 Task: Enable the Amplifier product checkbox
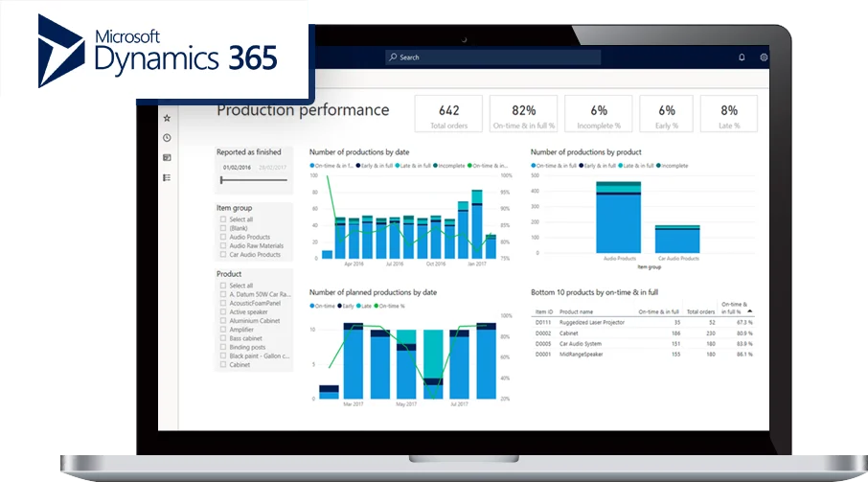point(223,329)
